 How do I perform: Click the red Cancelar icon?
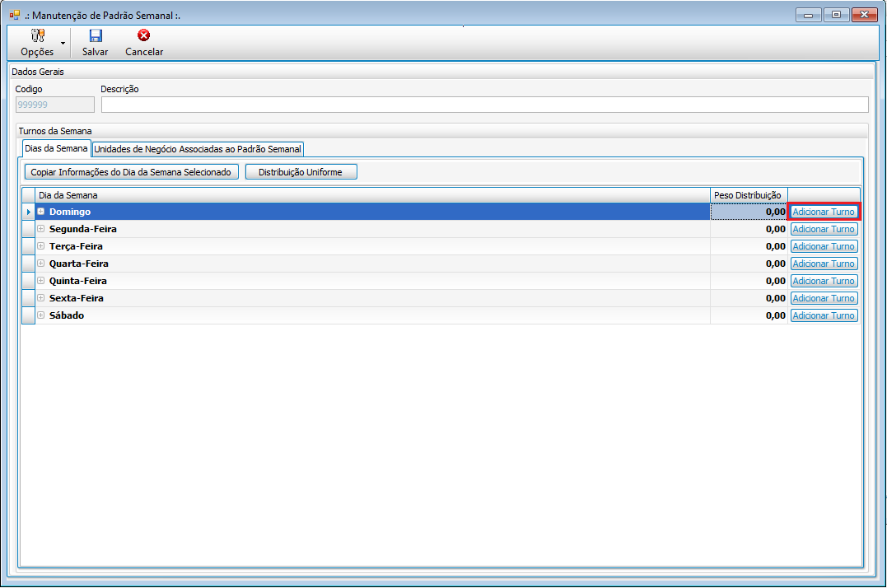click(x=143, y=35)
